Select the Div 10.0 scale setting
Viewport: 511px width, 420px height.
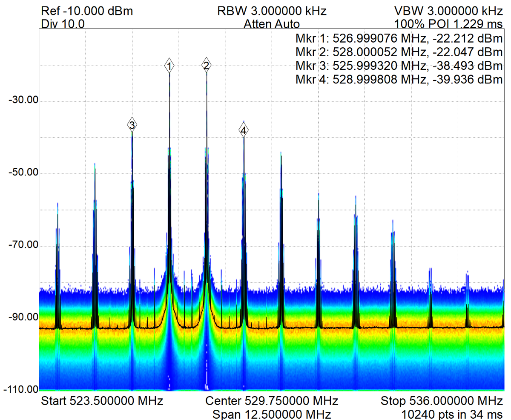(63, 24)
